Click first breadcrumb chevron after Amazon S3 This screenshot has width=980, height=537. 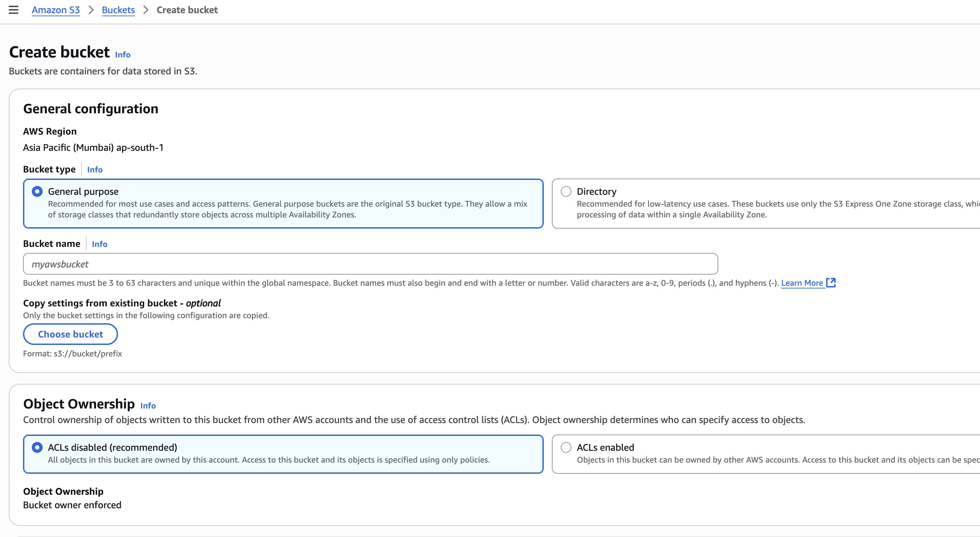coord(91,10)
